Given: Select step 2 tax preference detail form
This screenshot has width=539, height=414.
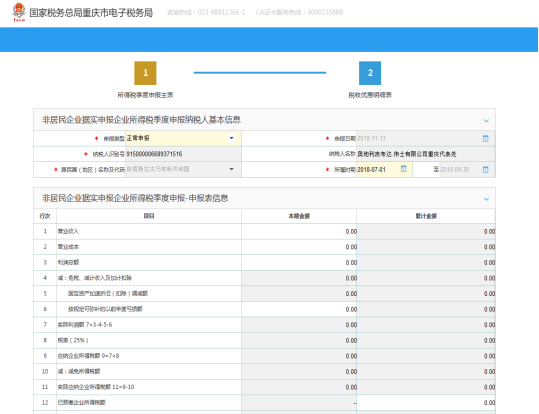Looking at the screenshot, I should pos(370,73).
